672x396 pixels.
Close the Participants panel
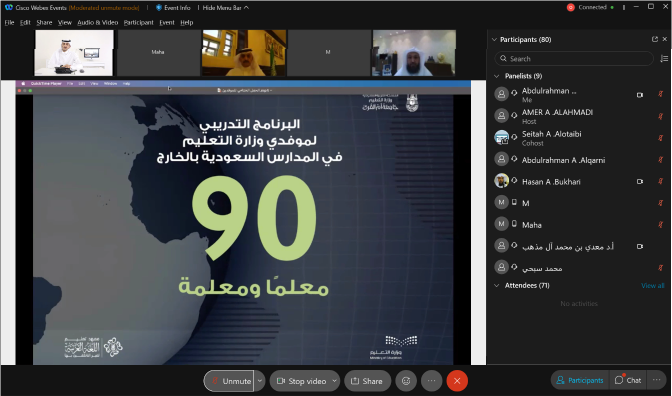[665, 39]
